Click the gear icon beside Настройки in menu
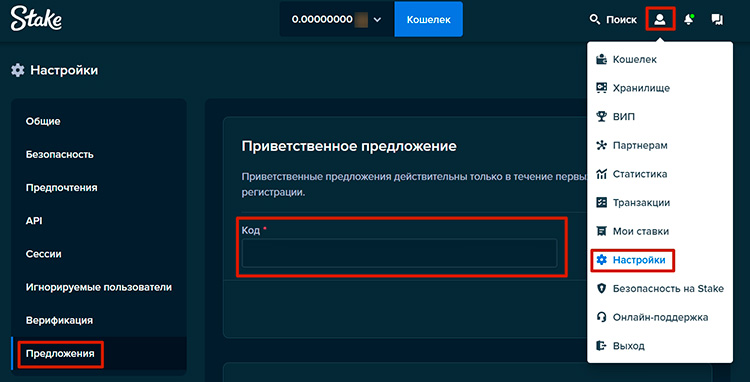The height and width of the screenshot is (382, 750). click(601, 260)
